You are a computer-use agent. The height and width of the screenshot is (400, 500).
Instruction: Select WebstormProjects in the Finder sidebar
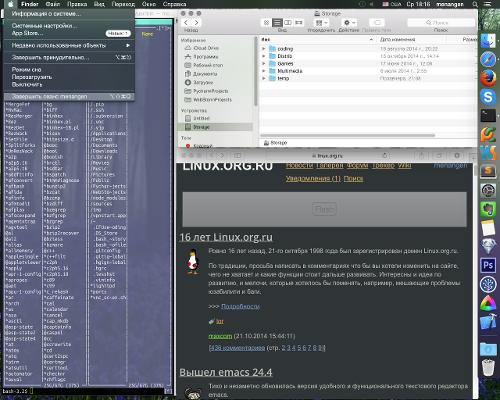208,100
